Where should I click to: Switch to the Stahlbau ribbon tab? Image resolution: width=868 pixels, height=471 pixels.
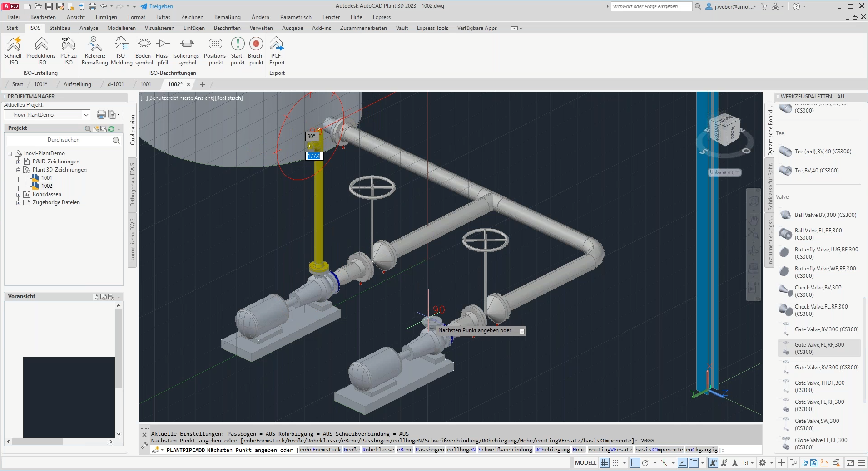60,28
